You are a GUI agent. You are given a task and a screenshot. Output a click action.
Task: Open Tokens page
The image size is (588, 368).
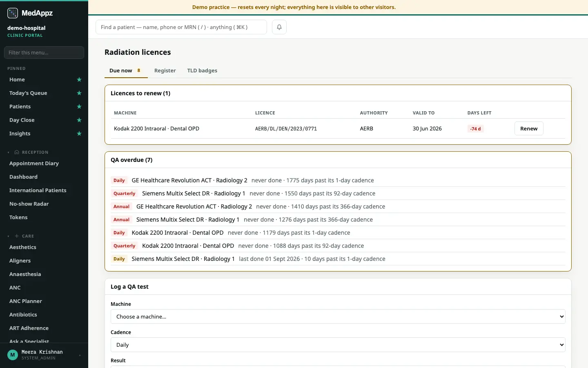tap(18, 217)
